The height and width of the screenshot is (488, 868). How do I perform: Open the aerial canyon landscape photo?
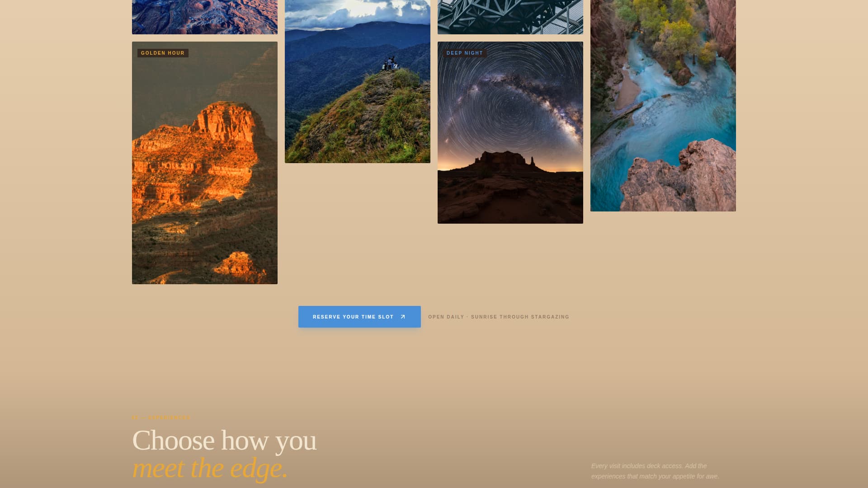point(204,17)
